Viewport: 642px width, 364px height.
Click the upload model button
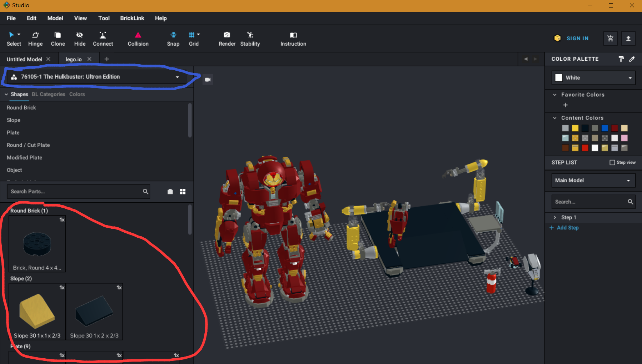coord(628,38)
